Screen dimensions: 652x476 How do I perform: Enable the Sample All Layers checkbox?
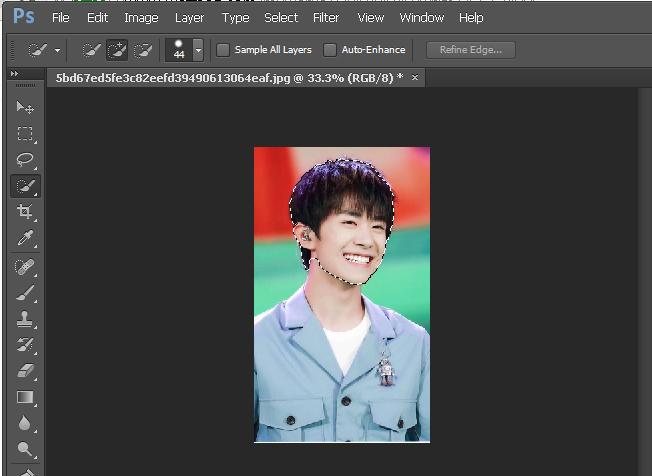coord(223,50)
